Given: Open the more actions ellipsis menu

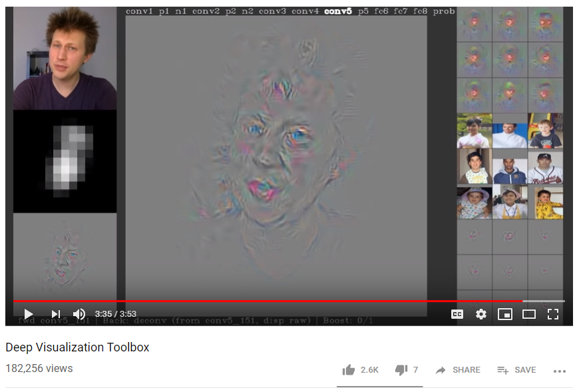Looking at the screenshot, I should pyautogui.click(x=559, y=371).
